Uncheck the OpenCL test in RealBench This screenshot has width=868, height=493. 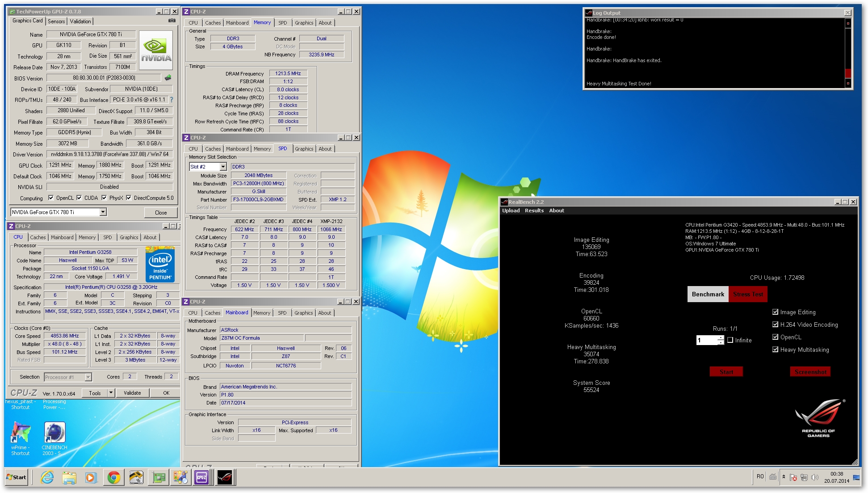click(775, 337)
